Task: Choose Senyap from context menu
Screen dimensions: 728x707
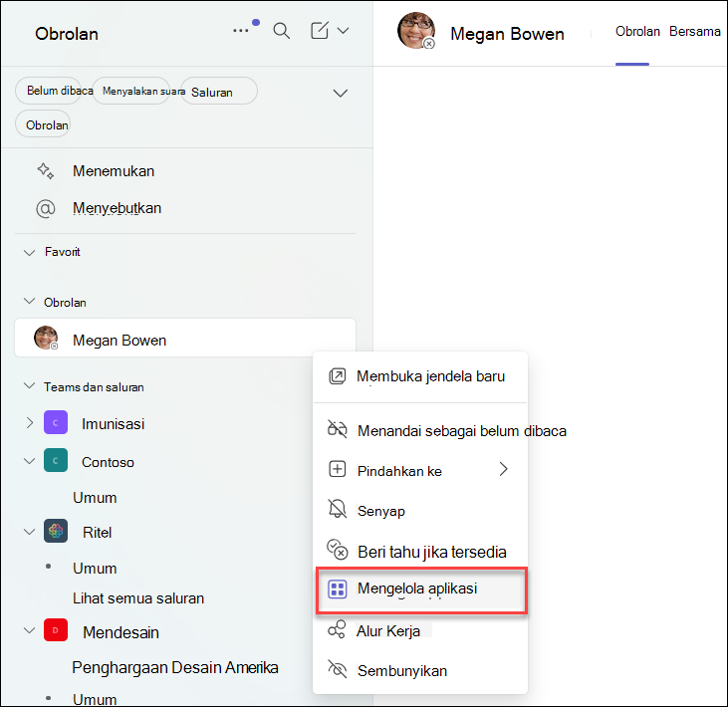Action: coord(420,511)
